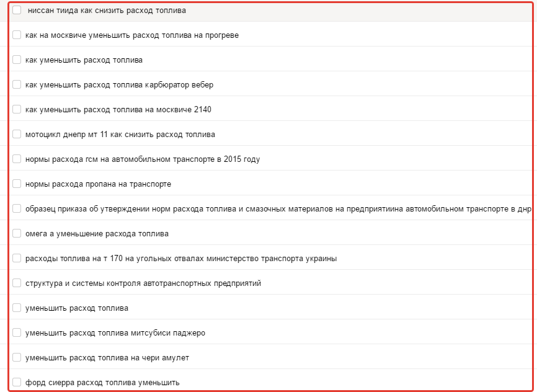
Task: Check the box beside 'уменьшить расход топлива'
Action: pos(17,308)
